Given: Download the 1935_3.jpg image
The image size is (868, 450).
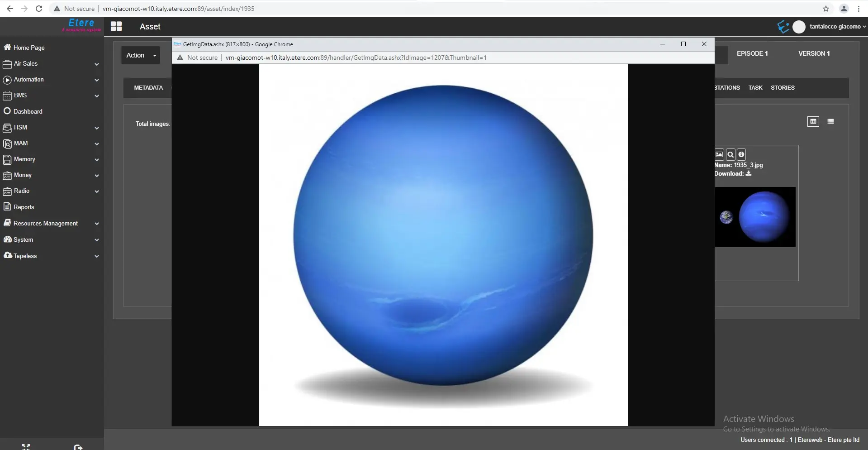Looking at the screenshot, I should tap(749, 173).
